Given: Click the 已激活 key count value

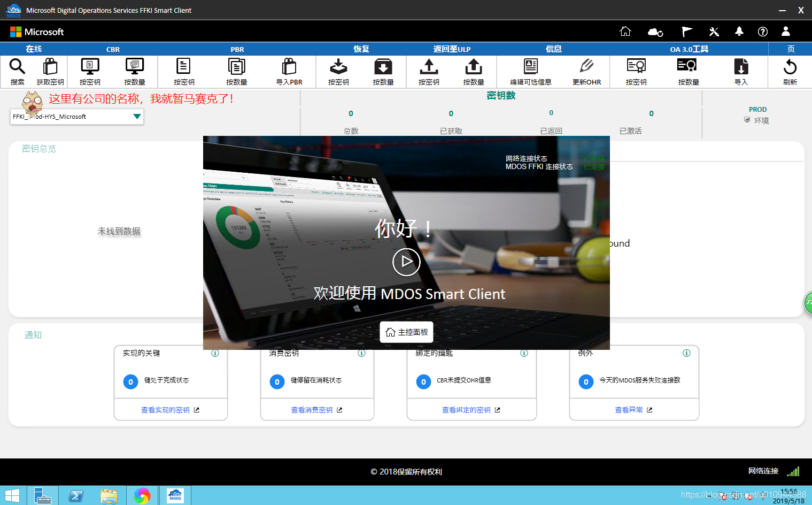Looking at the screenshot, I should [651, 113].
